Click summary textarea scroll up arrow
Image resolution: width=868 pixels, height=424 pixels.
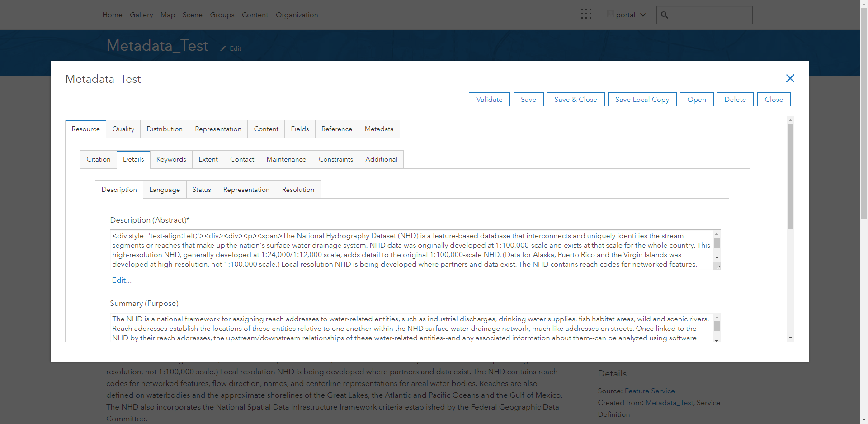(717, 317)
